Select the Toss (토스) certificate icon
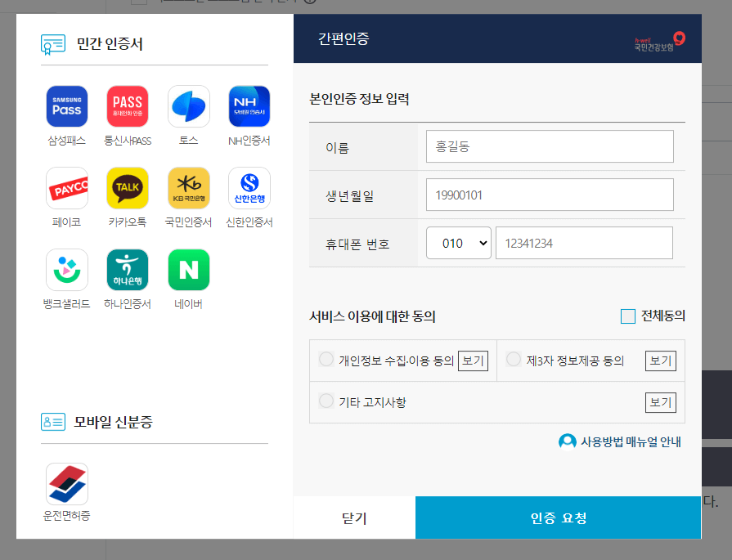This screenshot has width=732, height=560. click(189, 106)
